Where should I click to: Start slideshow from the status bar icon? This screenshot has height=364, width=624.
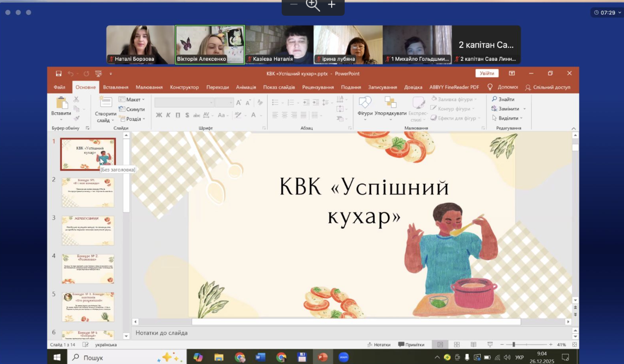pyautogui.click(x=489, y=345)
